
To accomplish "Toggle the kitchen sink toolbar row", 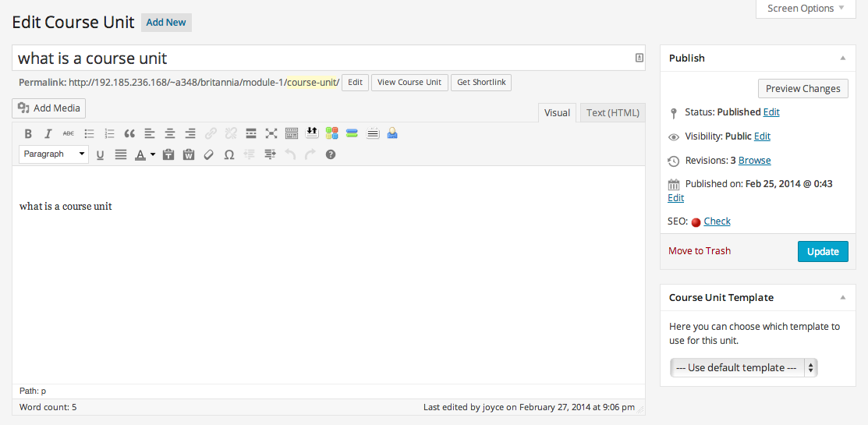I will pos(292,133).
